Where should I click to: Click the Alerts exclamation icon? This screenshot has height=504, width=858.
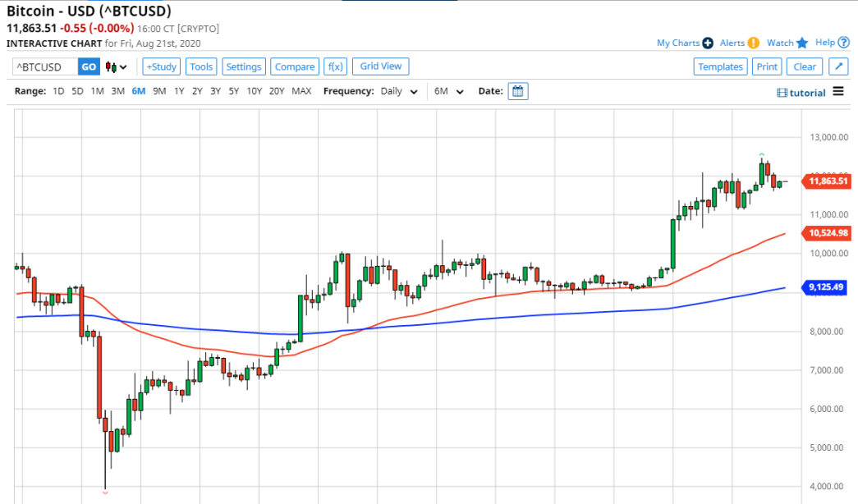pos(753,43)
